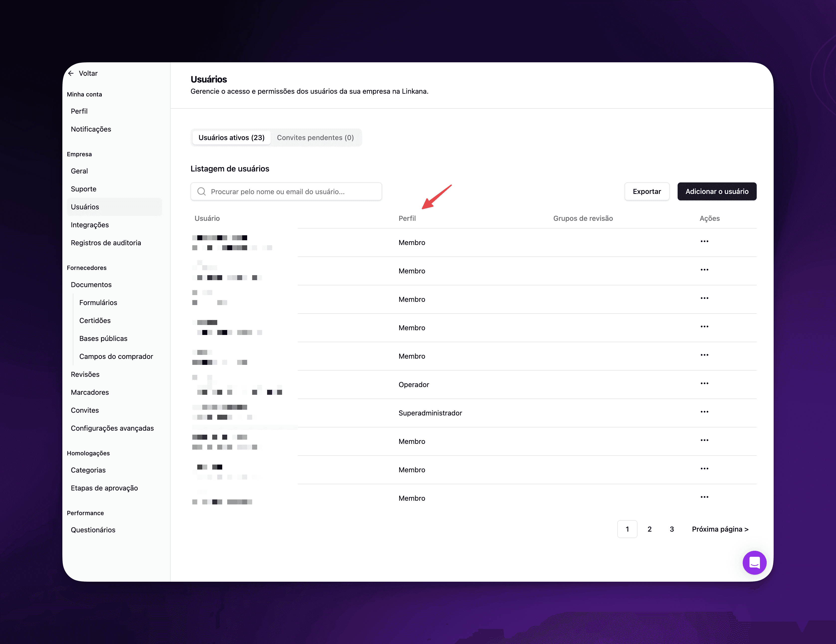
Task: Click the Listagem de usuários heading
Action: click(x=230, y=169)
